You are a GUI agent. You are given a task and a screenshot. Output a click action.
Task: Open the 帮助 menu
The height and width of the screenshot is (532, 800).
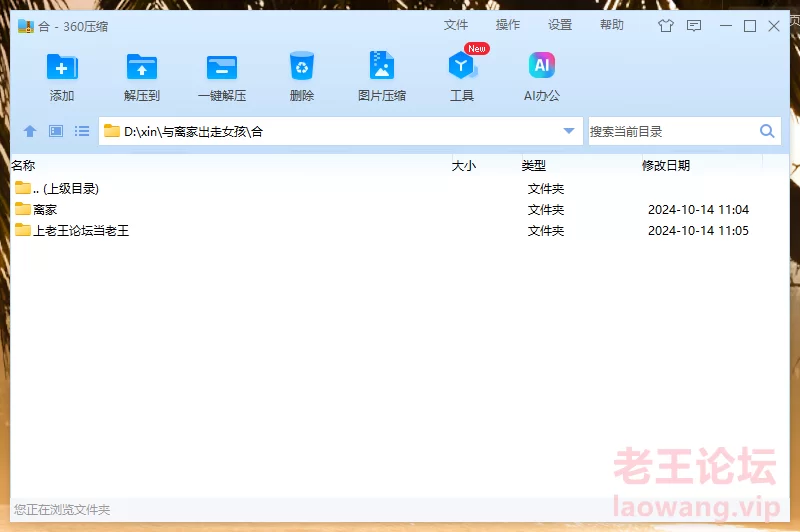click(612, 24)
